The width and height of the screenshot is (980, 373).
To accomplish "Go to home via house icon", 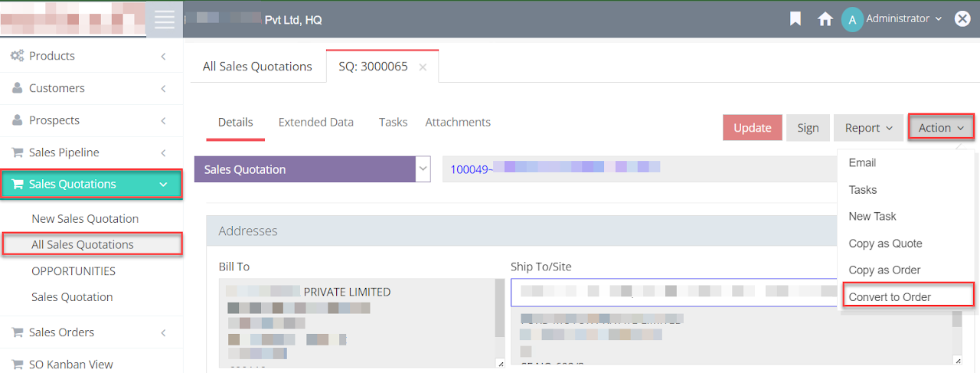I will click(825, 19).
